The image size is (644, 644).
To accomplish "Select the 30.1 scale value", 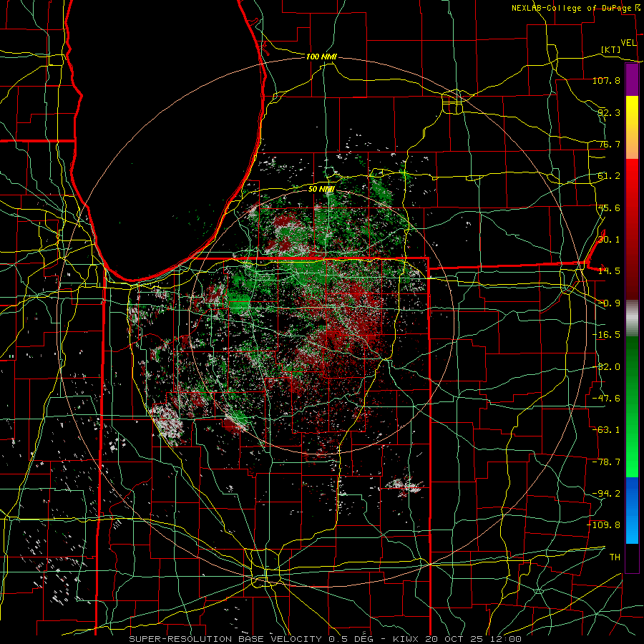I will click(x=609, y=240).
